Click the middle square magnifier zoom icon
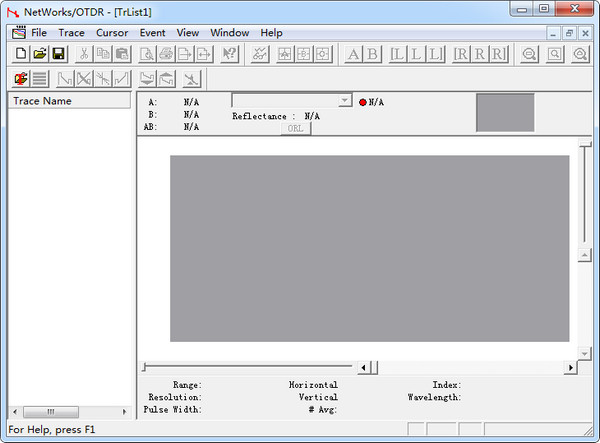The width and height of the screenshot is (600, 443). click(555, 54)
